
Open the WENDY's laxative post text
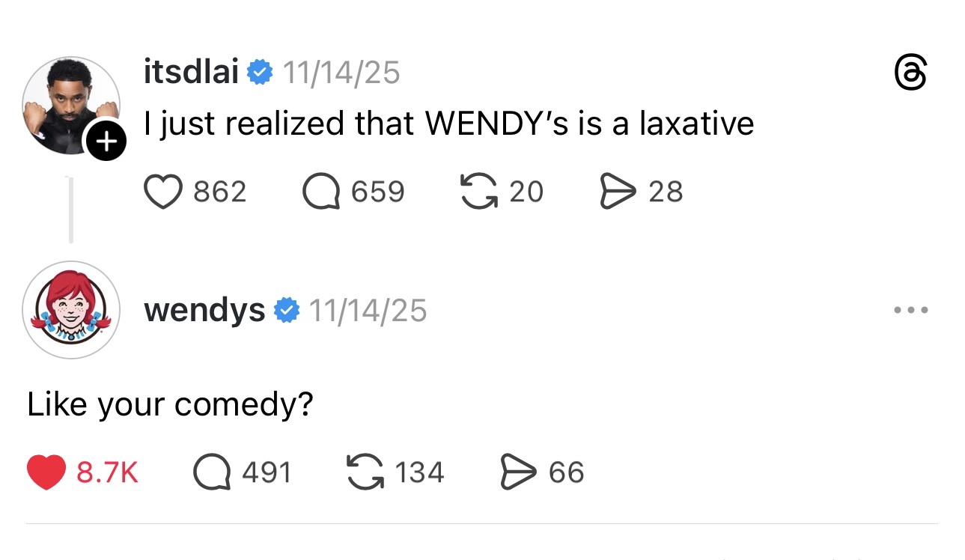point(448,124)
